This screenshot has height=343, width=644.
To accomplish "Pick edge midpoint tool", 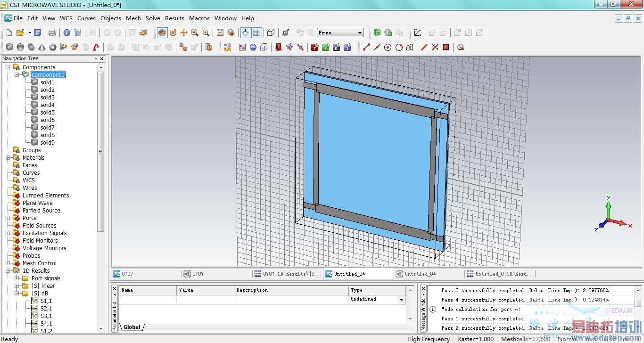I will click(x=377, y=47).
